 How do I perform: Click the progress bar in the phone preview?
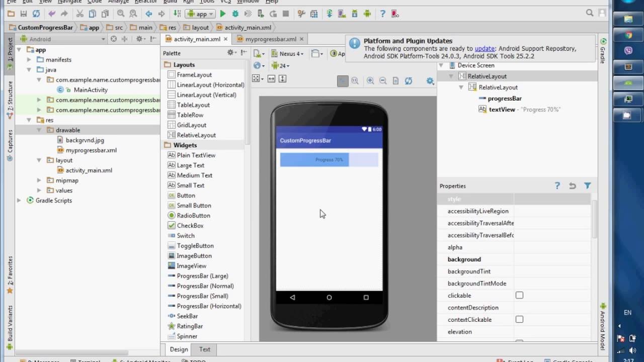pyautogui.click(x=329, y=159)
